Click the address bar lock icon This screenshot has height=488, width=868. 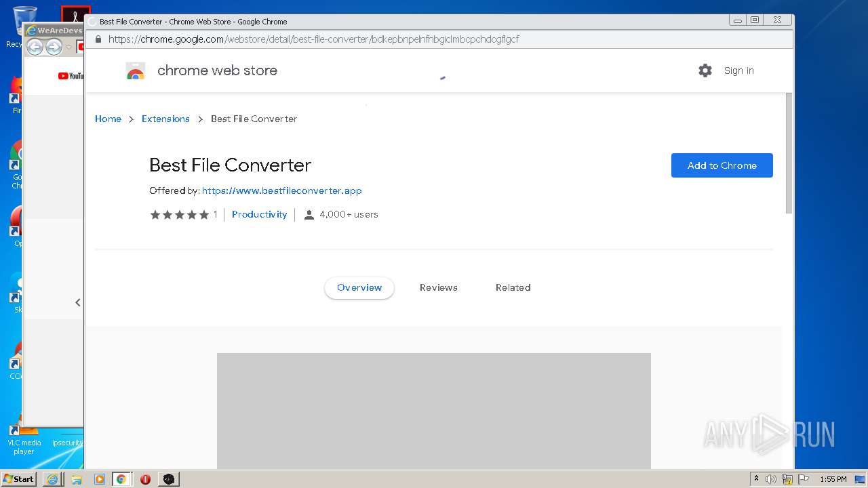pyautogui.click(x=98, y=39)
